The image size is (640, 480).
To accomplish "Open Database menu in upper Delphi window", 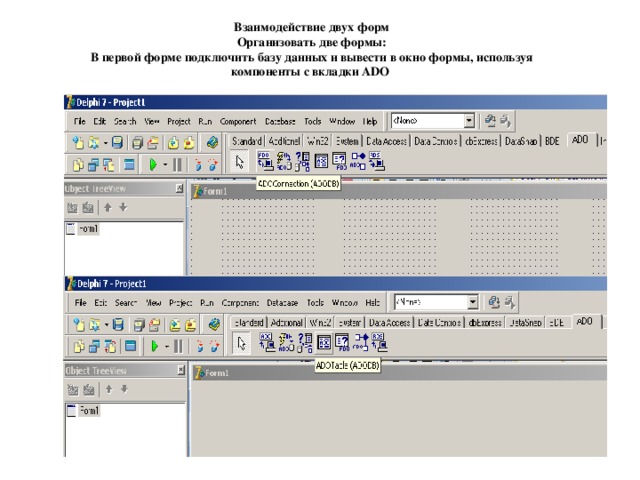I will click(x=280, y=121).
